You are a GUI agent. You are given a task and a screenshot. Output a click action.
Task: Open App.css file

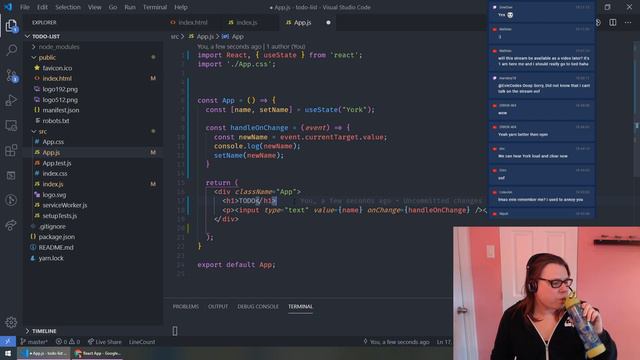coord(93,142)
